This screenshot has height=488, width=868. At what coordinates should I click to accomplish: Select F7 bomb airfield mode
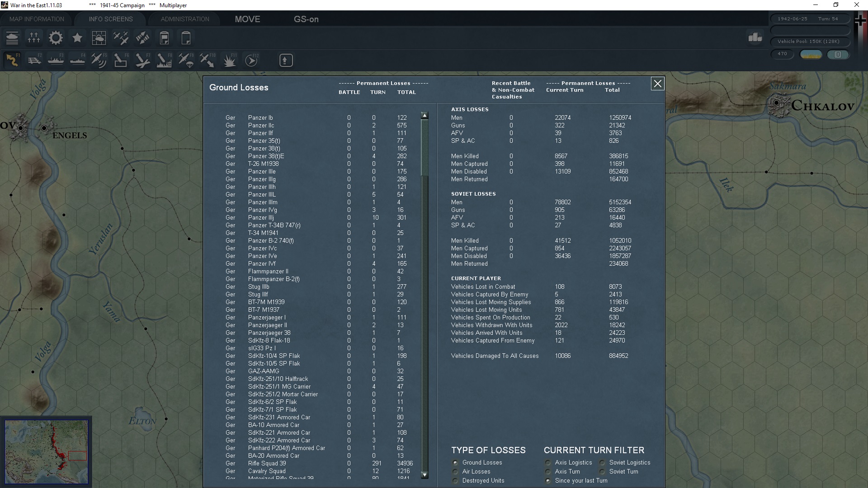coord(142,60)
